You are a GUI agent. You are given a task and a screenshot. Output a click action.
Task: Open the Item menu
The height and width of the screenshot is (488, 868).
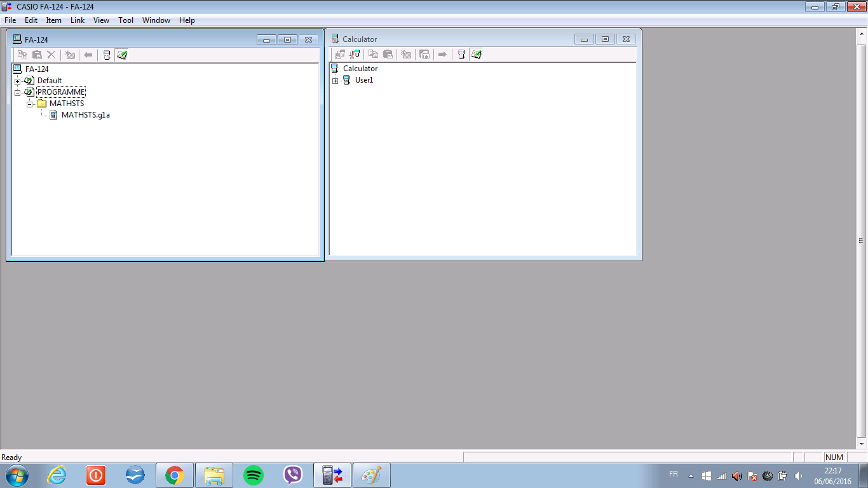pyautogui.click(x=54, y=20)
